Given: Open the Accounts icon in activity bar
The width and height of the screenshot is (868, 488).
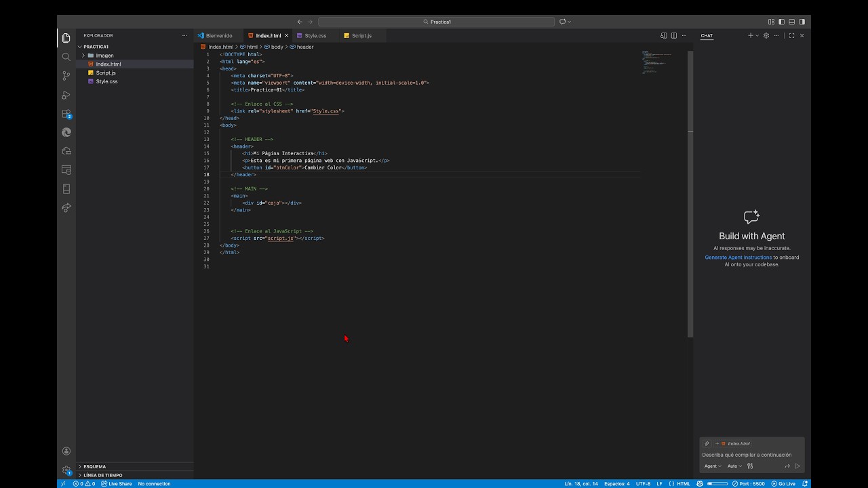Looking at the screenshot, I should click(66, 451).
